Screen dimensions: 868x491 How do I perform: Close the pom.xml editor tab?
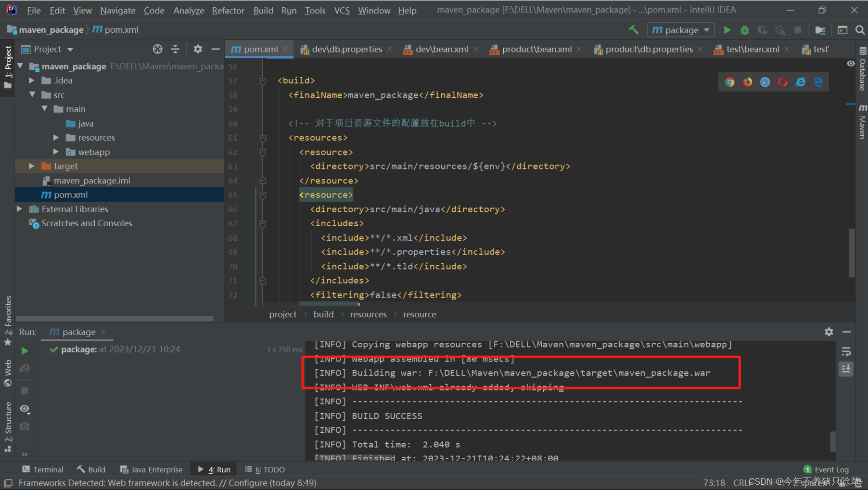286,49
